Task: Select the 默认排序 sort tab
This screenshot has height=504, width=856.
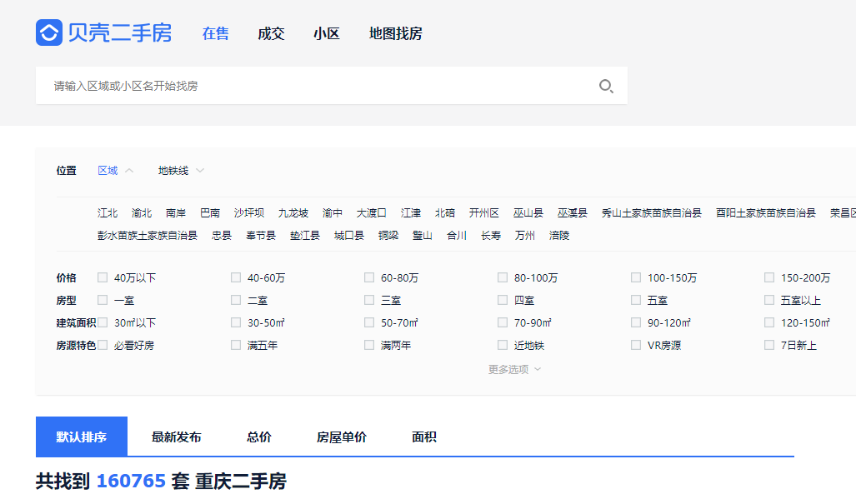Action: tap(82, 437)
